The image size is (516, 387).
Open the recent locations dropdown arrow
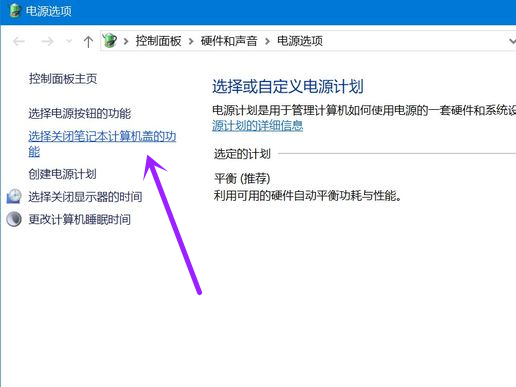(69, 41)
